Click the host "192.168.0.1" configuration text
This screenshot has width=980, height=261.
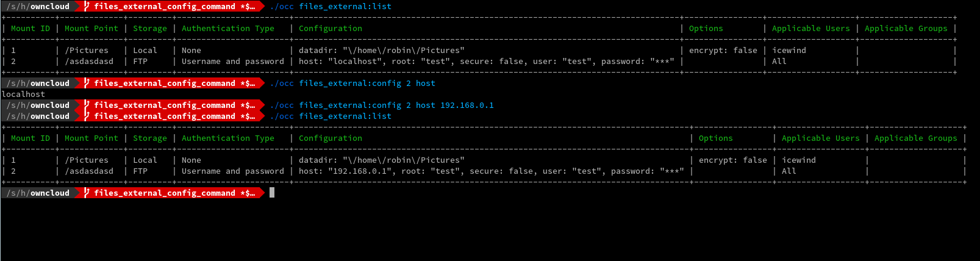345,171
